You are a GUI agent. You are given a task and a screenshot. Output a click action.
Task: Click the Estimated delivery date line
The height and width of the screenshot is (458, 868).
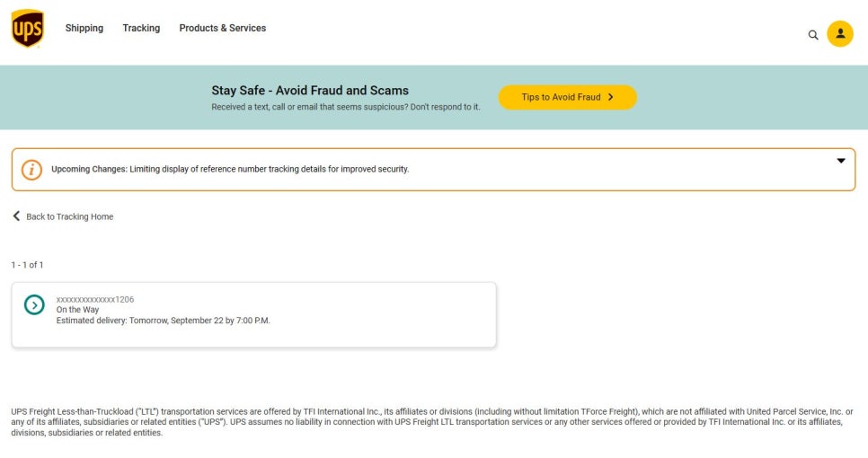point(164,321)
